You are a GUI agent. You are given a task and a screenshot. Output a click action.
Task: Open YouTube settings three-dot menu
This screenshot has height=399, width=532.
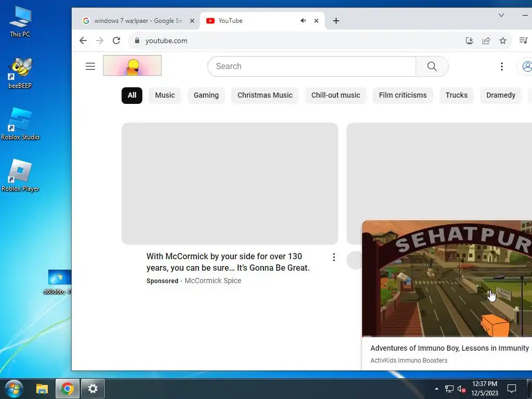tap(501, 66)
